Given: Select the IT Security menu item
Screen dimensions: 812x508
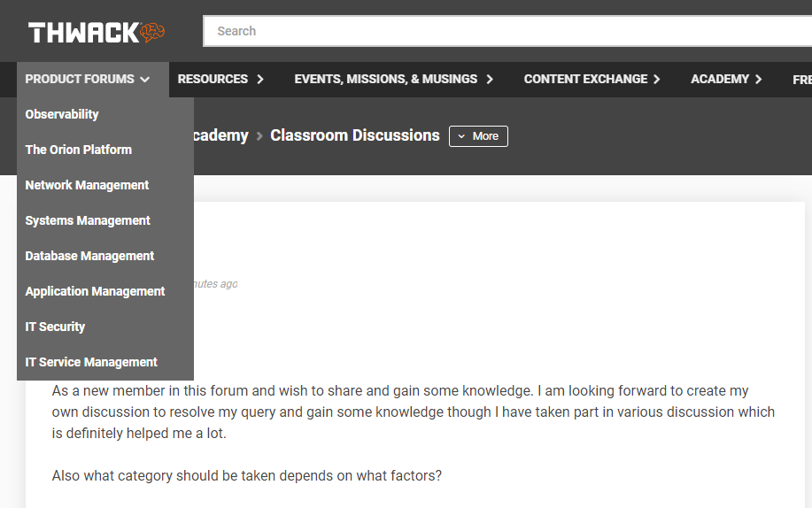Looking at the screenshot, I should click(55, 327).
